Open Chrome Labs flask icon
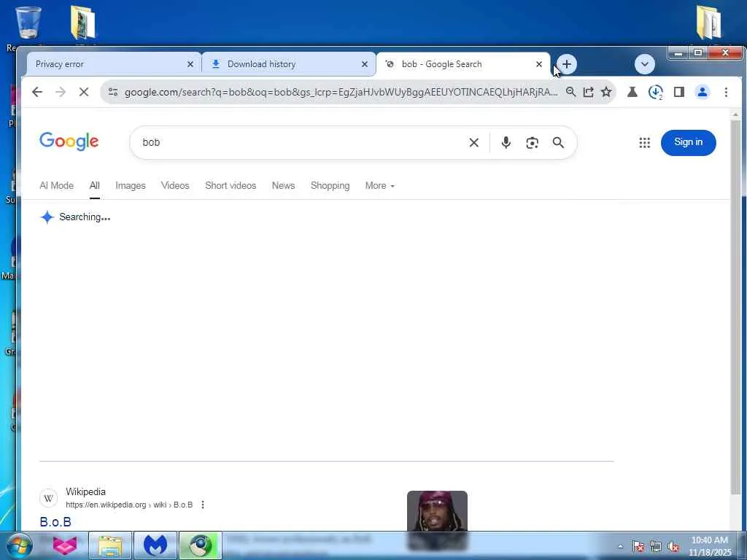The width and height of the screenshot is (747, 560). pos(632,92)
